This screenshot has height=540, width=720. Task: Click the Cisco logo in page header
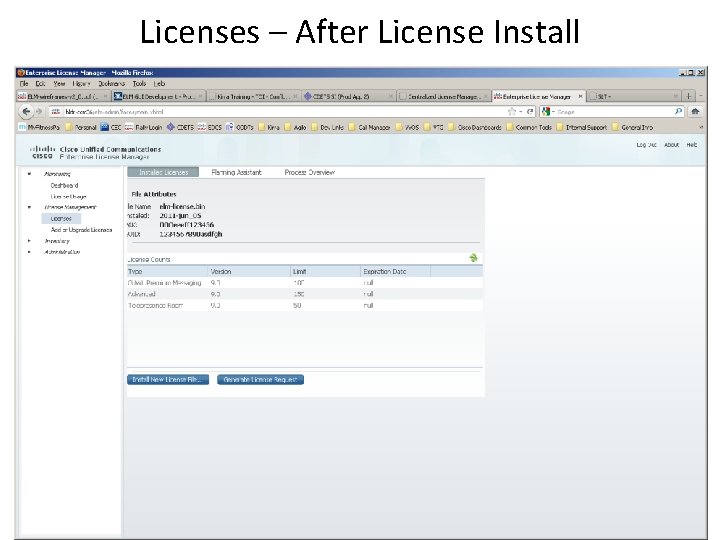pyautogui.click(x=42, y=152)
